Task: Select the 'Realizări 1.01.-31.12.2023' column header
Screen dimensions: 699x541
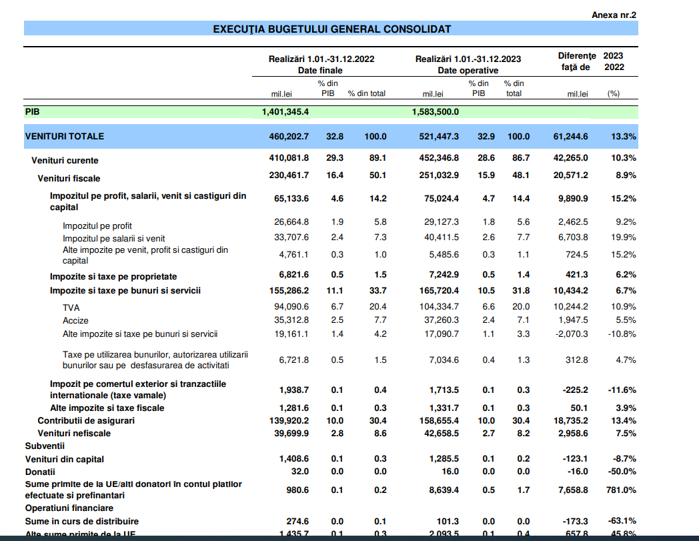Action: [x=467, y=59]
